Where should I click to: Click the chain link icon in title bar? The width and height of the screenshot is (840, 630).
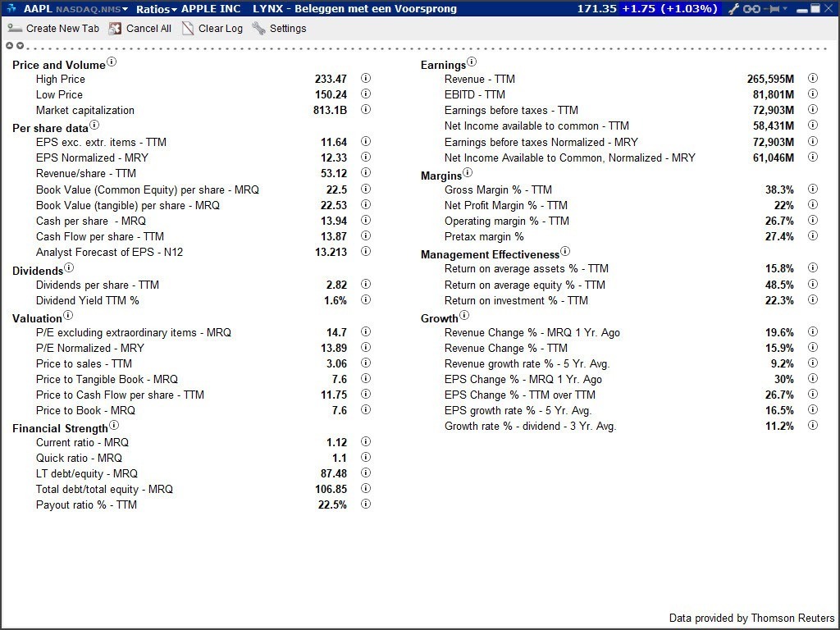pos(751,8)
